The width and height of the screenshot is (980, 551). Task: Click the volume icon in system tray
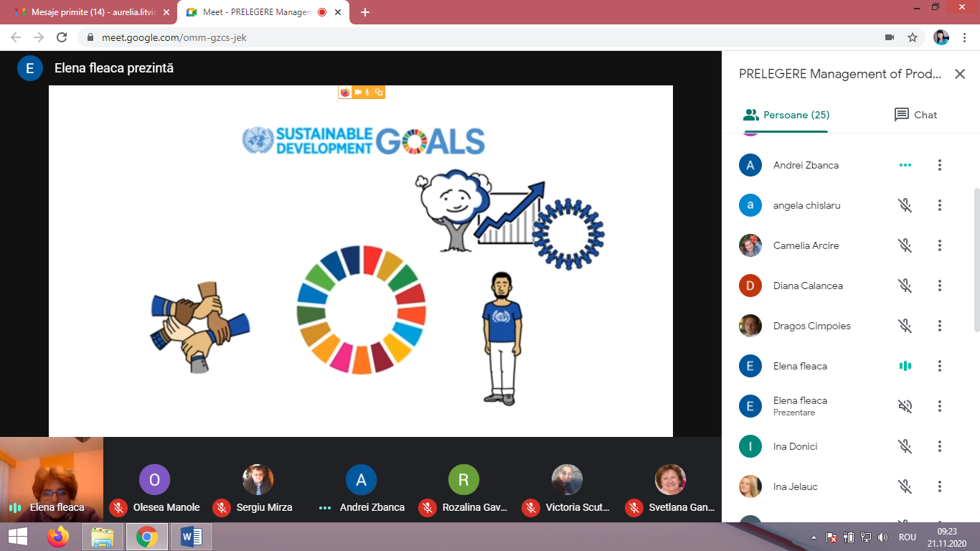(x=882, y=537)
